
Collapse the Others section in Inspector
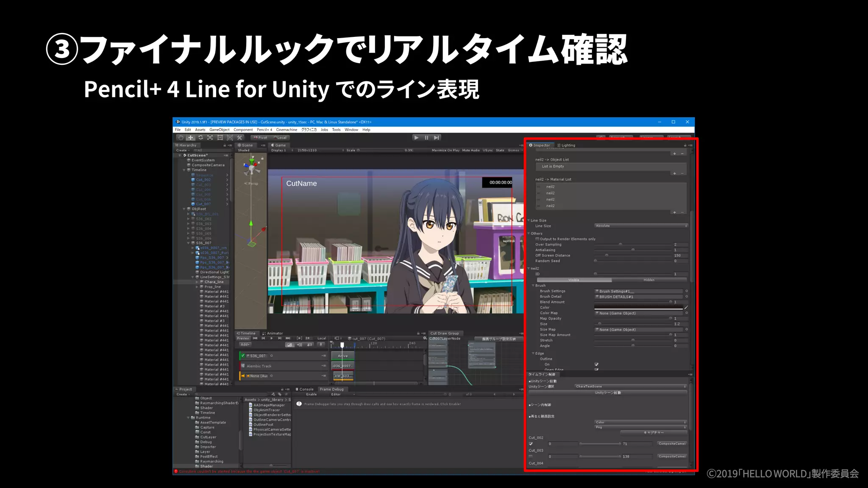[x=529, y=233]
